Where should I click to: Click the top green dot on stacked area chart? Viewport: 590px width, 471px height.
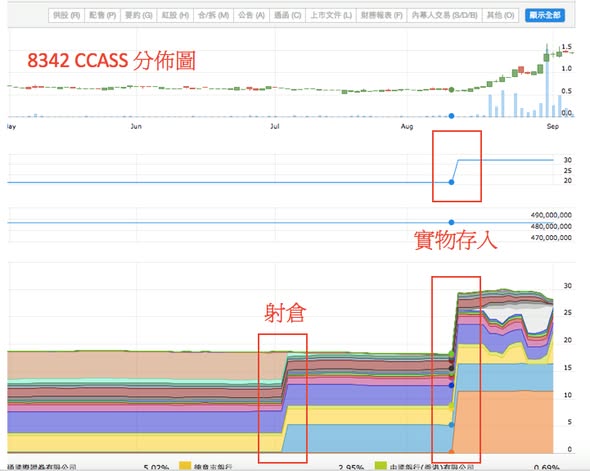[452, 354]
